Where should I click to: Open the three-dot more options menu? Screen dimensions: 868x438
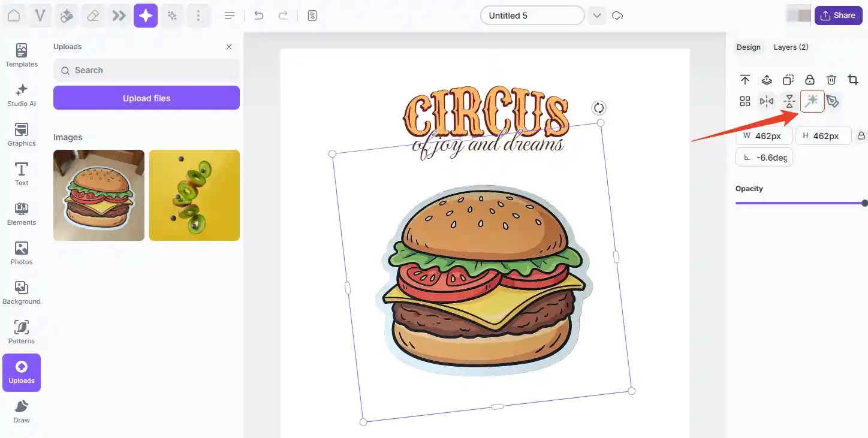(x=198, y=16)
